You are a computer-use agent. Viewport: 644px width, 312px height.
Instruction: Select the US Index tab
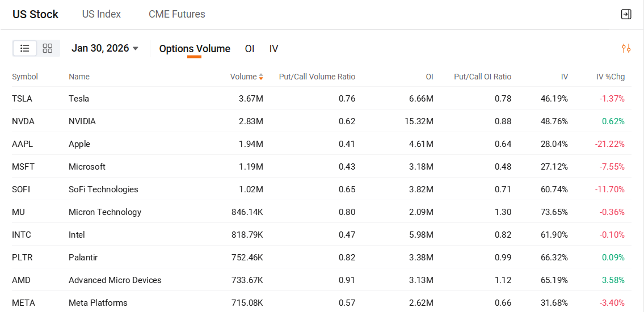tap(102, 14)
